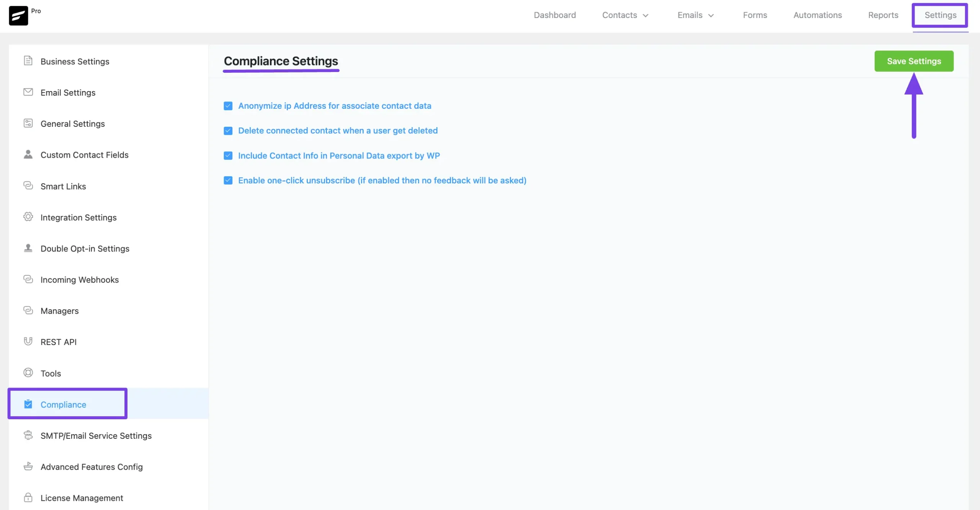The height and width of the screenshot is (510, 980).
Task: Navigate to Dashboard tab
Action: click(555, 14)
